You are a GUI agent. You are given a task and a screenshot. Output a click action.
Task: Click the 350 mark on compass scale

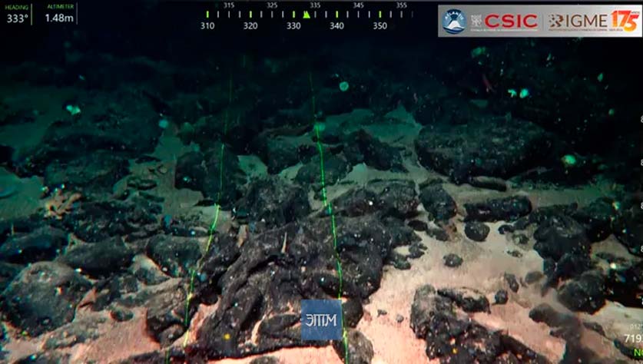[380, 26]
